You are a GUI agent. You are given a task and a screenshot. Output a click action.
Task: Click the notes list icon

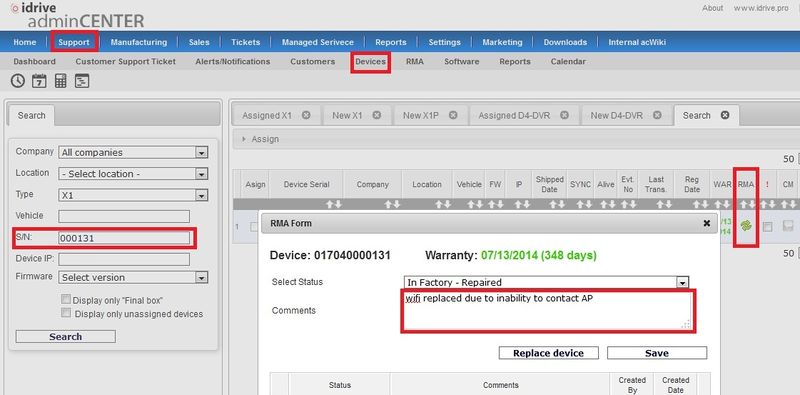[82, 81]
